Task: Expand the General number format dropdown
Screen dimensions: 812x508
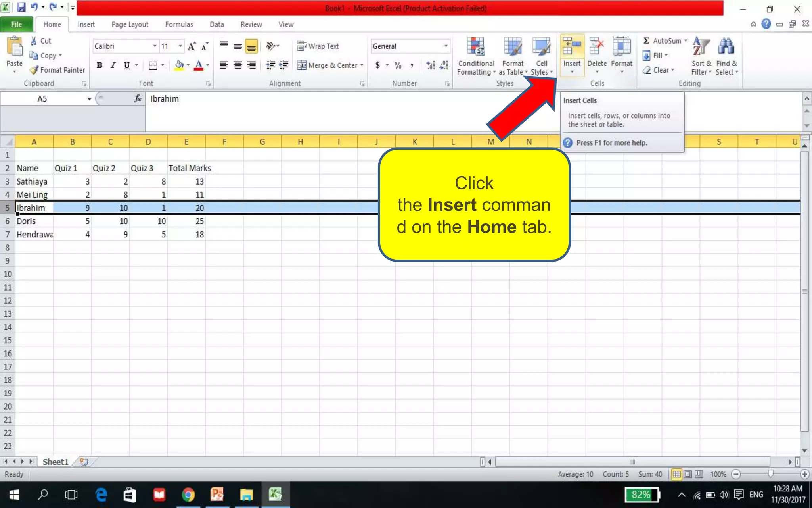Action: tap(446, 46)
